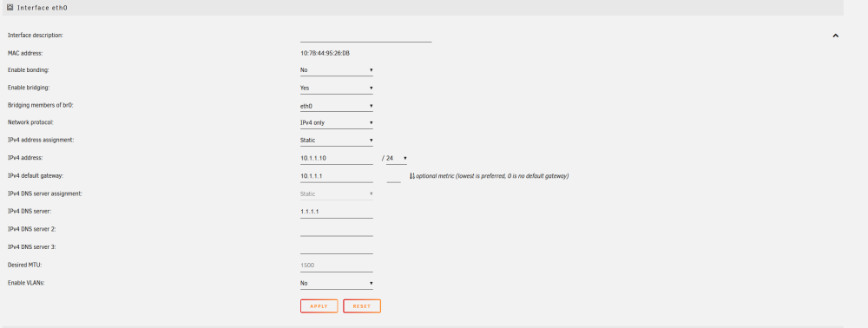868x328 pixels.
Task: Click the 'Enable VLANs:' label
Action: [26, 283]
